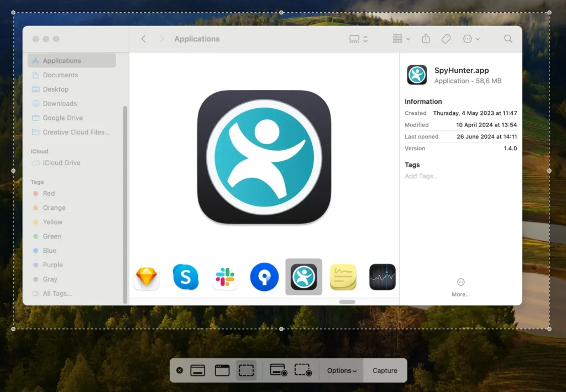
Task: Click the More circle icon in preview
Action: [460, 282]
